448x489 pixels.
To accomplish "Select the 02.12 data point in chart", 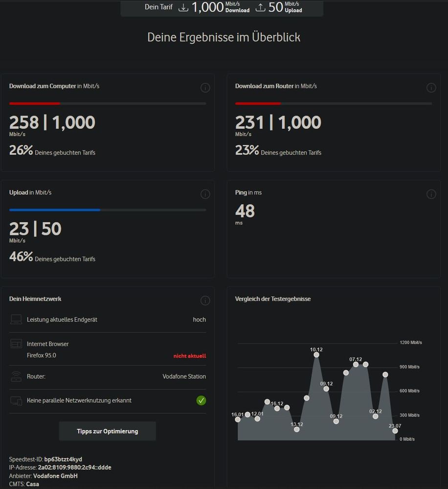I will click(376, 416).
